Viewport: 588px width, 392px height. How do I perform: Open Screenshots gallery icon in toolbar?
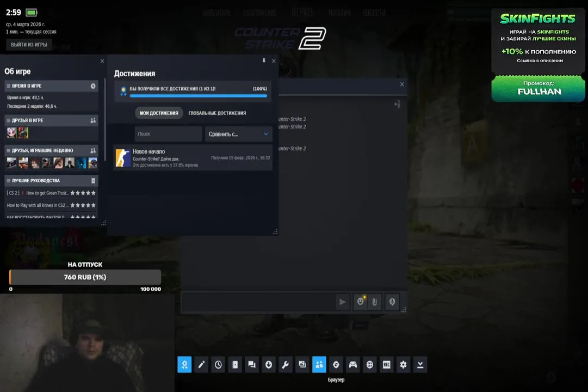point(302,365)
